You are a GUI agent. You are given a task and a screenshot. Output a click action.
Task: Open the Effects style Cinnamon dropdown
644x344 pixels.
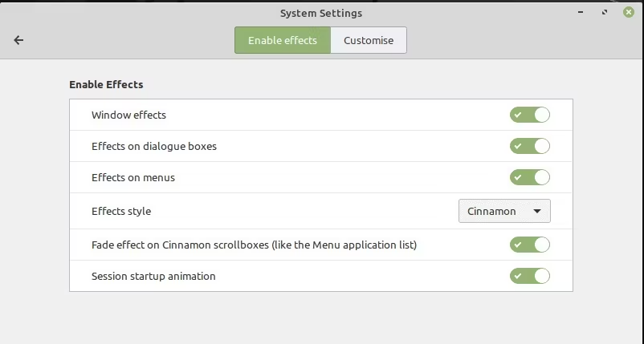[504, 211]
